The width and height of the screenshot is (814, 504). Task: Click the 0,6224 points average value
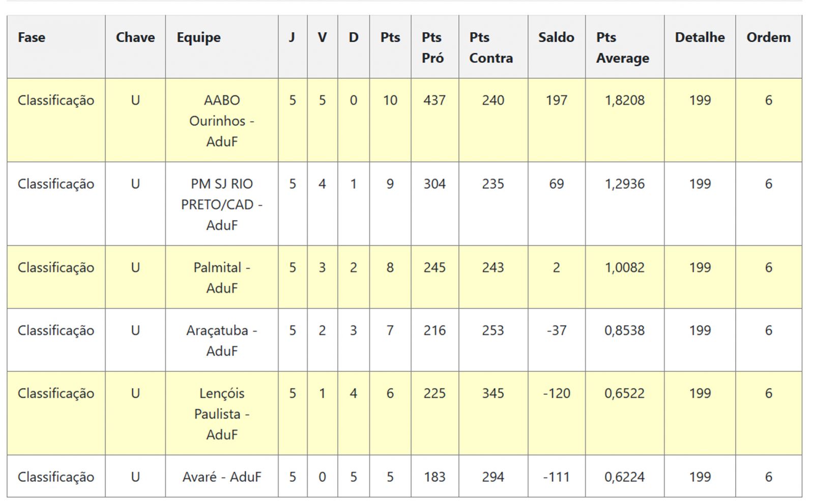624,477
